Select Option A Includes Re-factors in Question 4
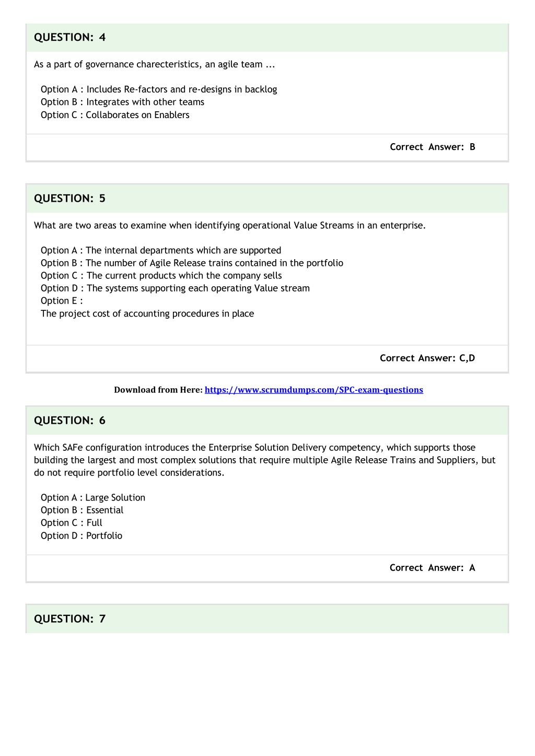This screenshot has height=756, width=535. (159, 89)
